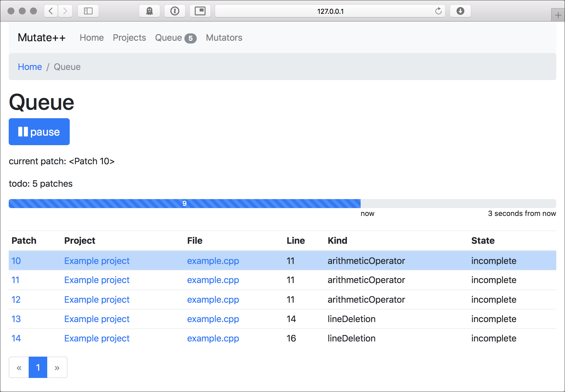Open a new tab with plus
Image resolution: width=565 pixels, height=392 pixels.
pyautogui.click(x=558, y=15)
